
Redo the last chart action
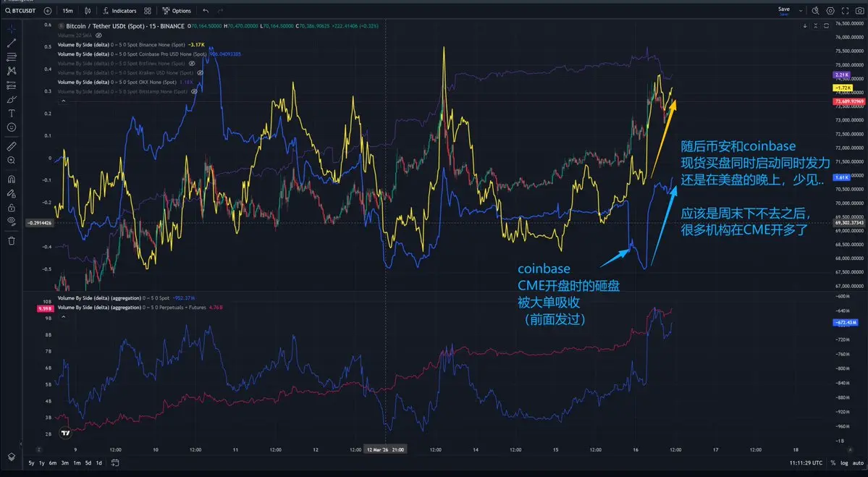click(220, 11)
